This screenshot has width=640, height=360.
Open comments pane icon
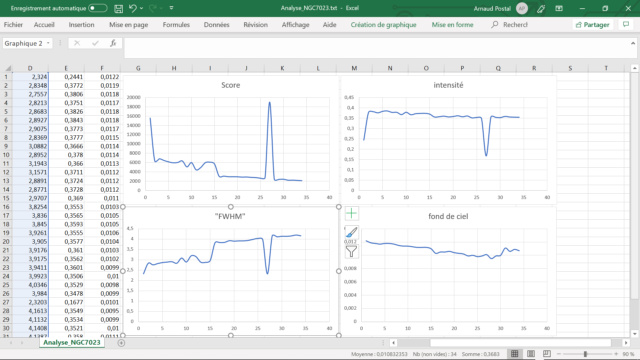626,24
